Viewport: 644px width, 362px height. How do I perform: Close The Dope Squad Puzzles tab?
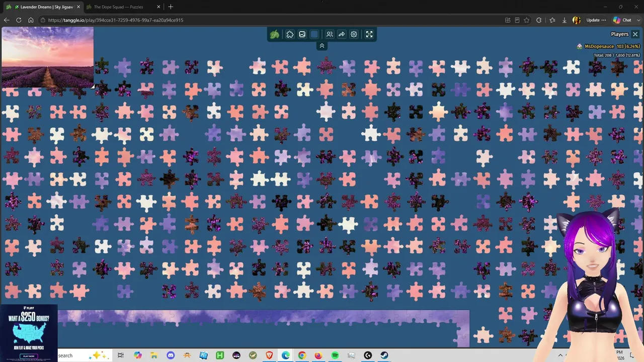[159, 7]
